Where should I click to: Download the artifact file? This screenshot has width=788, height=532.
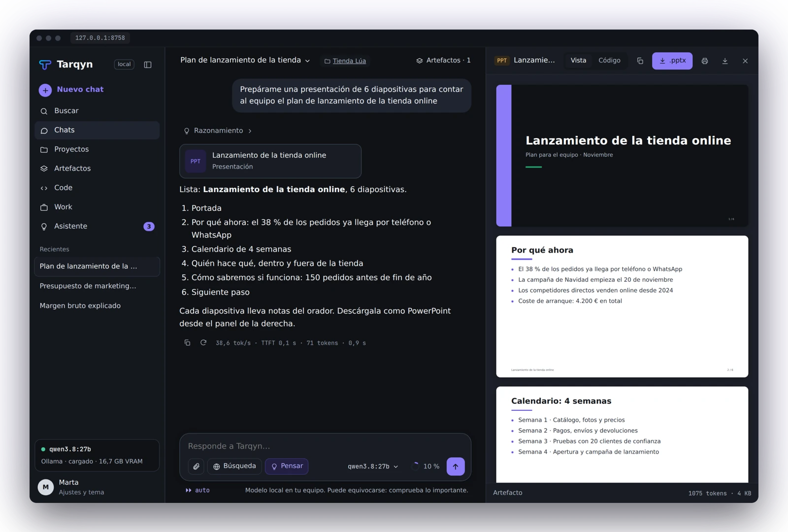(x=725, y=61)
